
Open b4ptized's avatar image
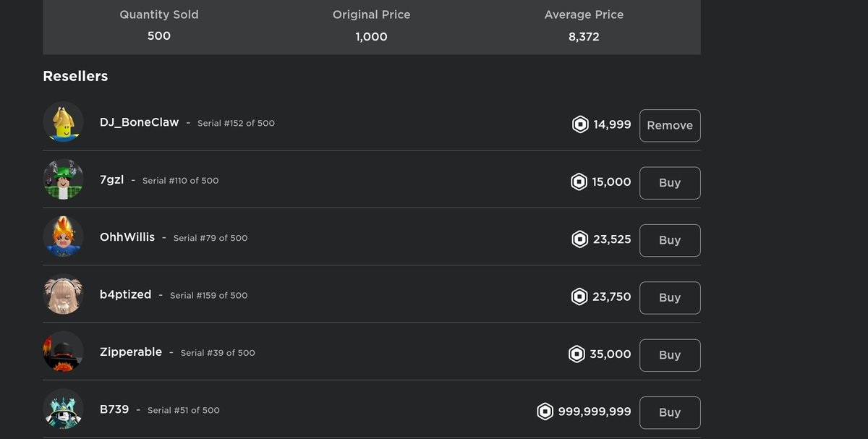pyautogui.click(x=63, y=295)
